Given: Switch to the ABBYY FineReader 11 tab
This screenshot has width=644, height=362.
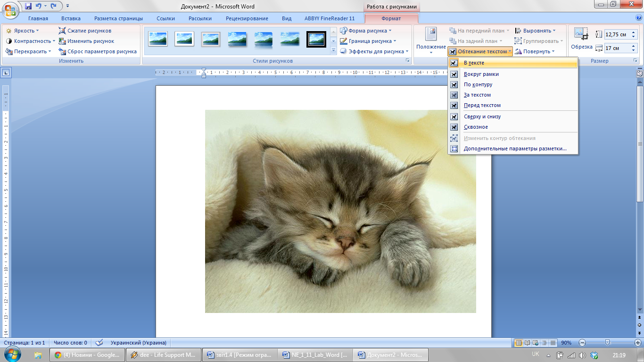Looking at the screenshot, I should tap(330, 18).
